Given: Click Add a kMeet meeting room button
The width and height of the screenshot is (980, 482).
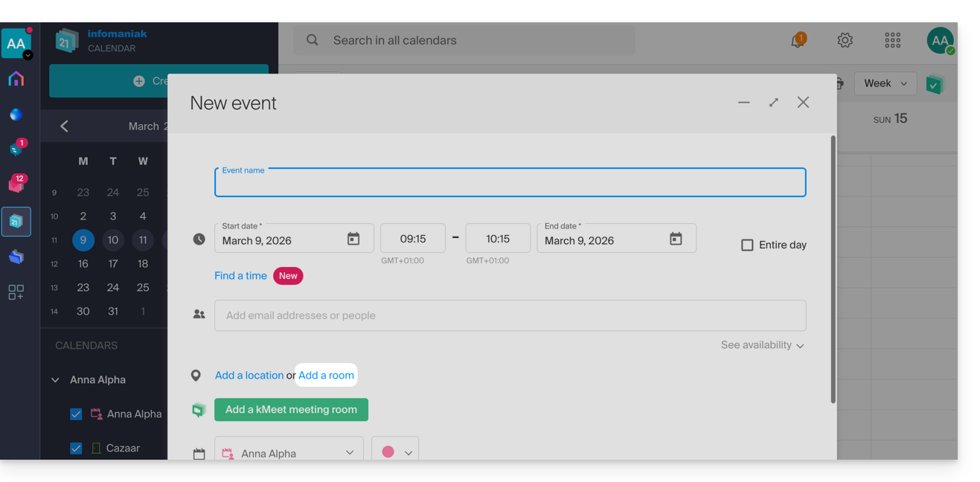Looking at the screenshot, I should tap(291, 410).
